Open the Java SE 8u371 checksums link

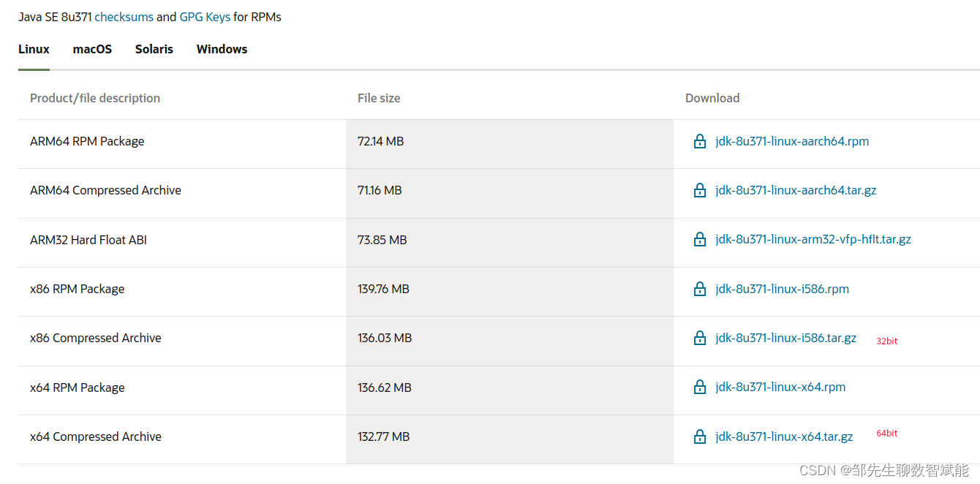[124, 16]
